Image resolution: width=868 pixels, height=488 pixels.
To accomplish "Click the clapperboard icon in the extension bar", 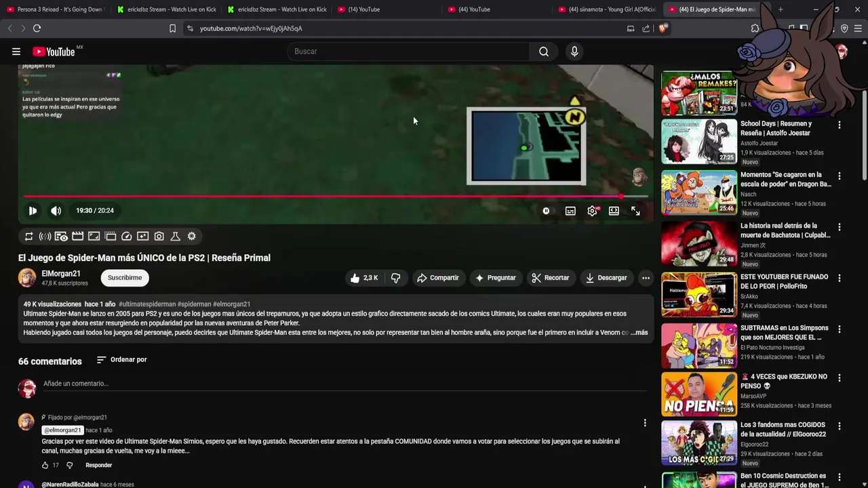I will (x=77, y=237).
